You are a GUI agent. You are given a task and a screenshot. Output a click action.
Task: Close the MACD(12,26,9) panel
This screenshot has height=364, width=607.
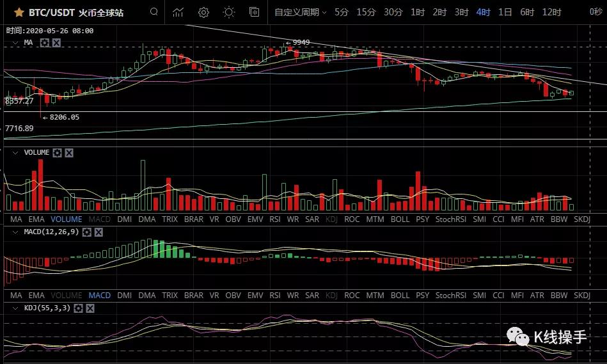(x=99, y=232)
